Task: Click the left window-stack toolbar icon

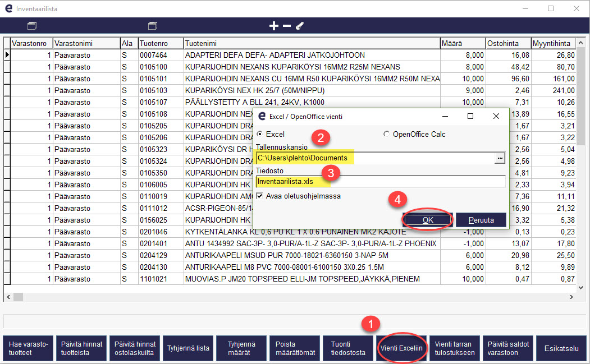Action: (x=32, y=26)
